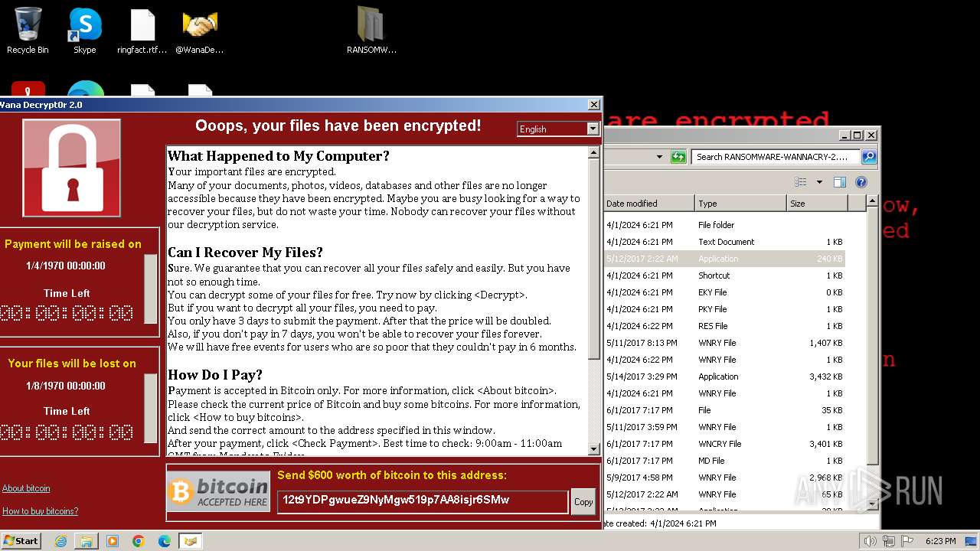Open Action Center flag tray icon
The height and width of the screenshot is (551, 980).
(907, 541)
